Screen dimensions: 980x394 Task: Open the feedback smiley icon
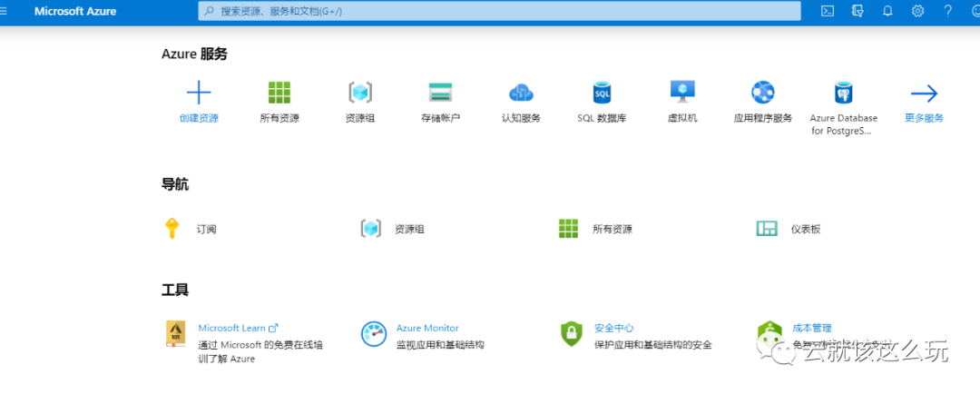tap(975, 11)
